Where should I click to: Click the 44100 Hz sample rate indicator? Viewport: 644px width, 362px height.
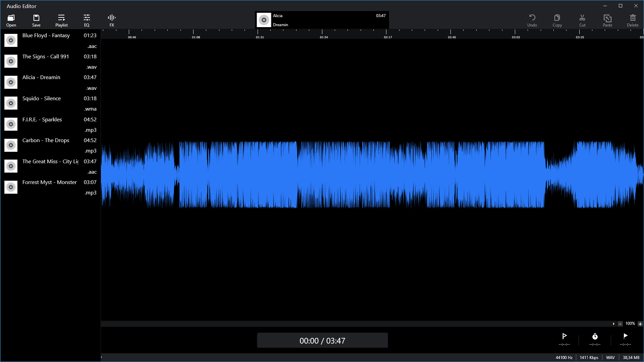563,358
